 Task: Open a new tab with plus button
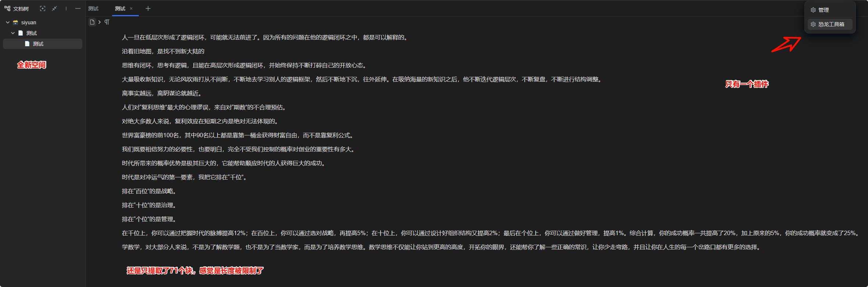coord(148,8)
